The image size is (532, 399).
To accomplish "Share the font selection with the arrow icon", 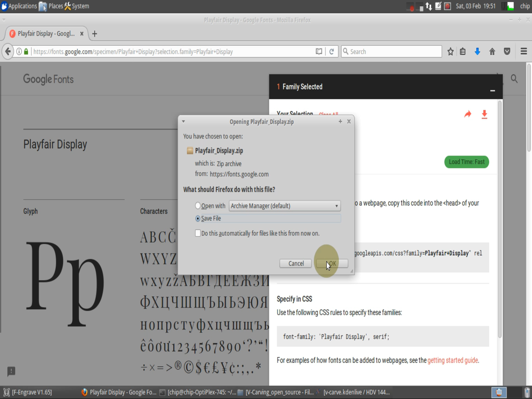I will (x=468, y=114).
